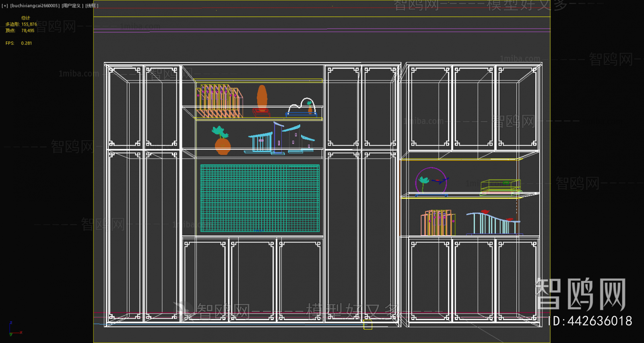Select the orange pot with teal plant
The image size is (644, 343).
click(x=222, y=142)
